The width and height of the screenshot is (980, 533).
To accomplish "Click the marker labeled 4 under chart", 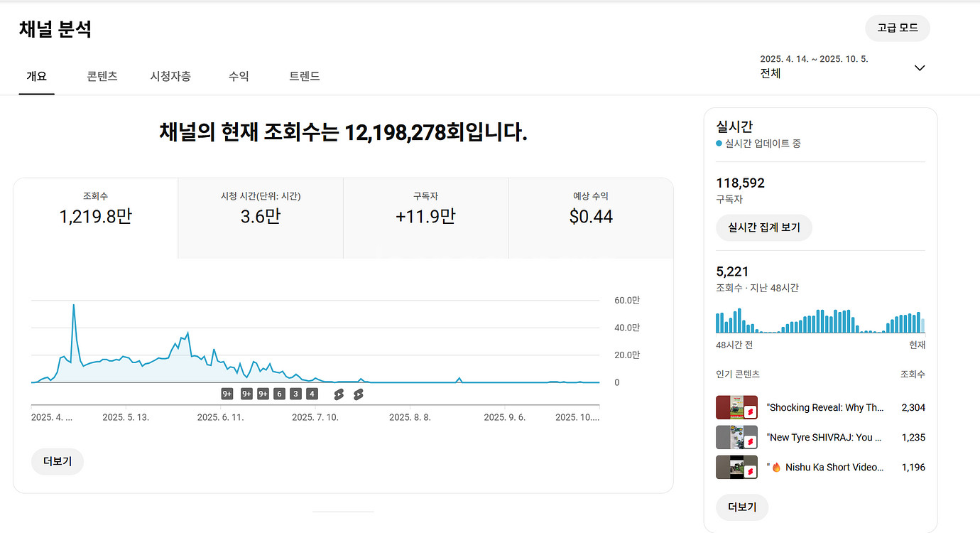I will [x=312, y=394].
